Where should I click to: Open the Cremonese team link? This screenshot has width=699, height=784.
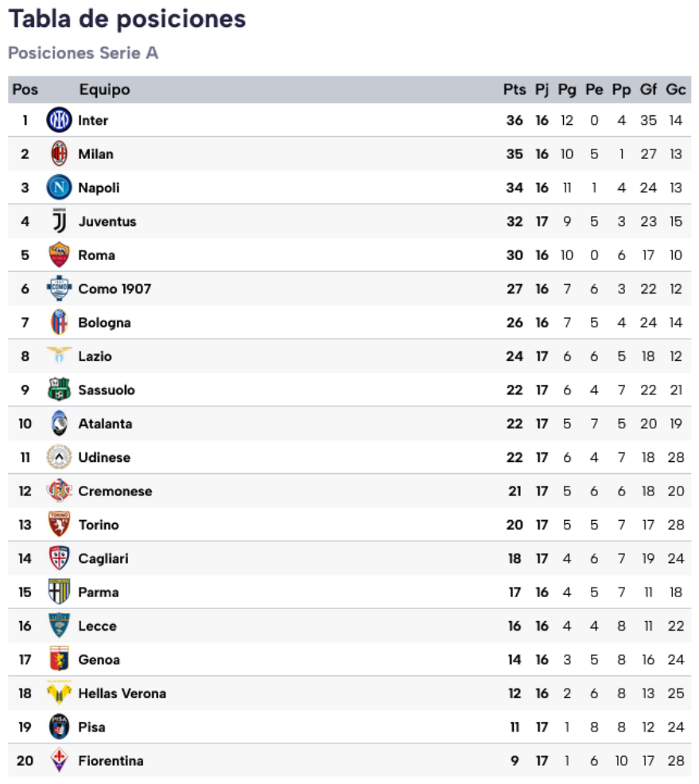[115, 491]
